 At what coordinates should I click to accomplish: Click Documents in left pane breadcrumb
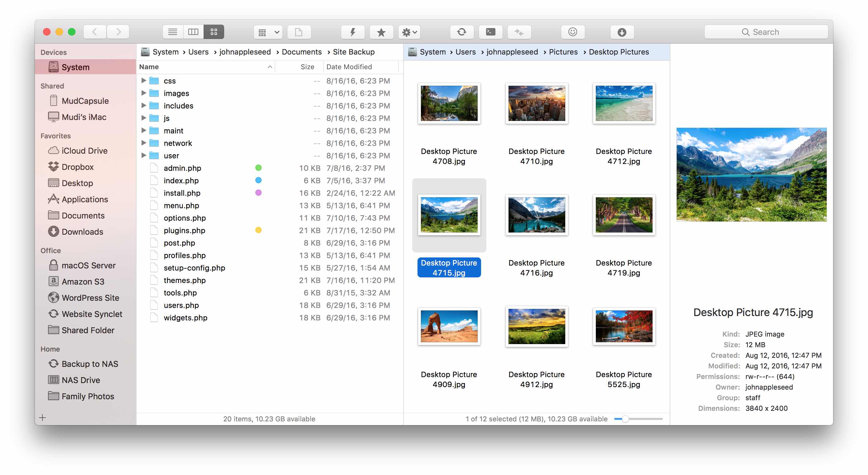[301, 52]
